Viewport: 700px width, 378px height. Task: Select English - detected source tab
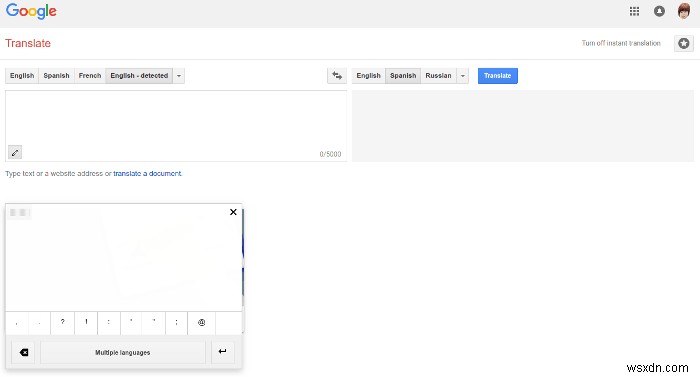point(139,76)
